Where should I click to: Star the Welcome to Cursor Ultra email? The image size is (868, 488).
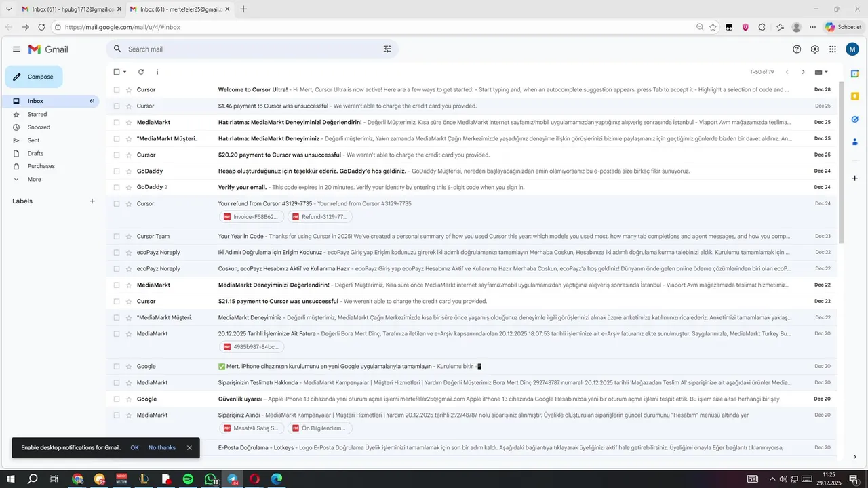click(129, 89)
